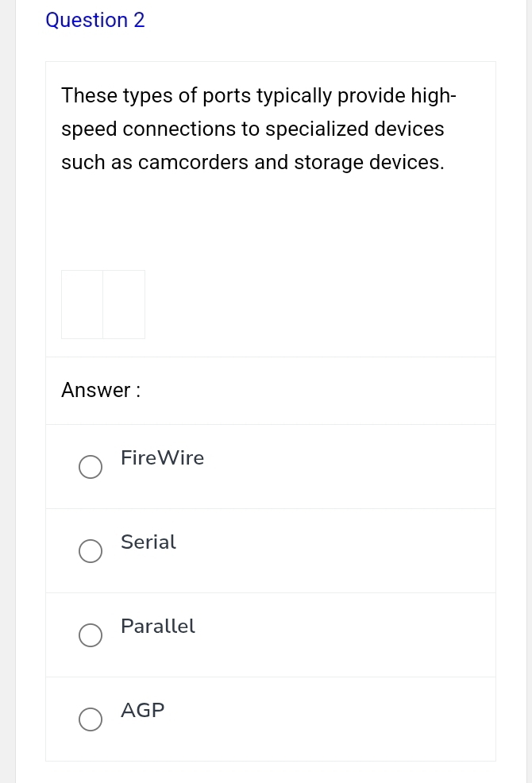Choose the Serial radio button
532x783 pixels.
91,551
